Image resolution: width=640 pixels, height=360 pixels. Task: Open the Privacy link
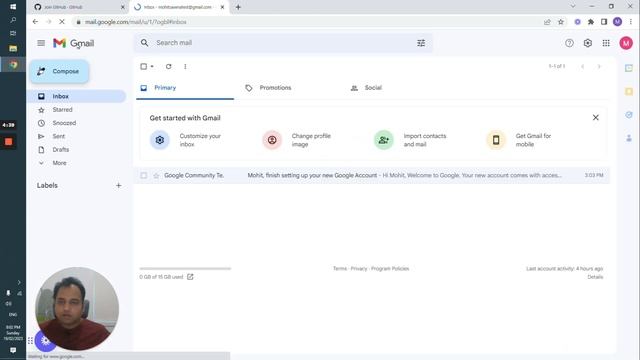tap(359, 269)
